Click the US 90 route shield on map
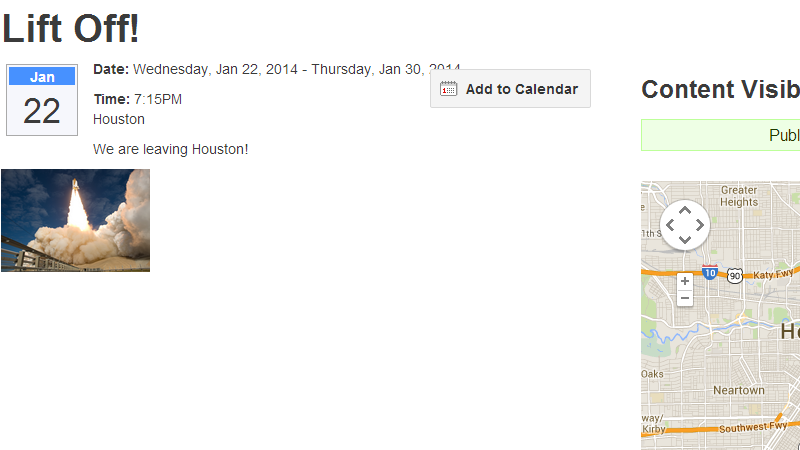The height and width of the screenshot is (450, 800). pos(735,275)
